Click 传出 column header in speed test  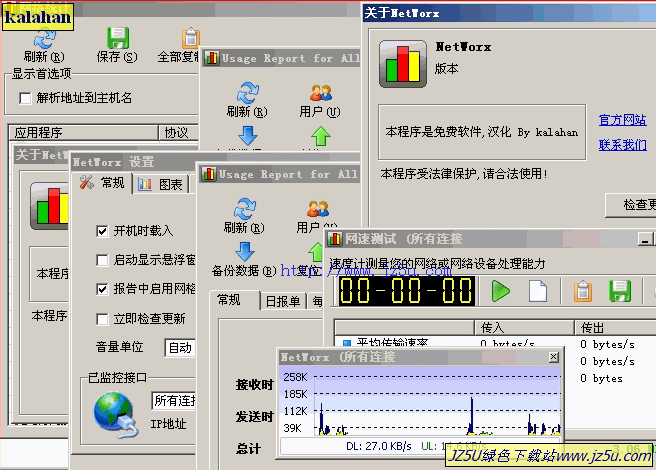[x=615, y=327]
